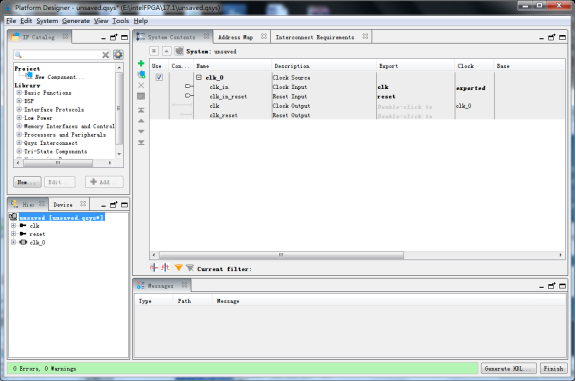576x381 pixels.
Task: Maximize the Messages panel
Action: point(562,286)
